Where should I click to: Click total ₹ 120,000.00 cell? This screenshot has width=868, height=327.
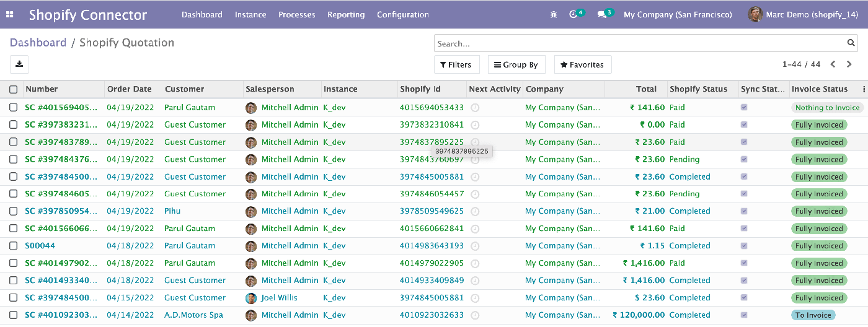639,315
